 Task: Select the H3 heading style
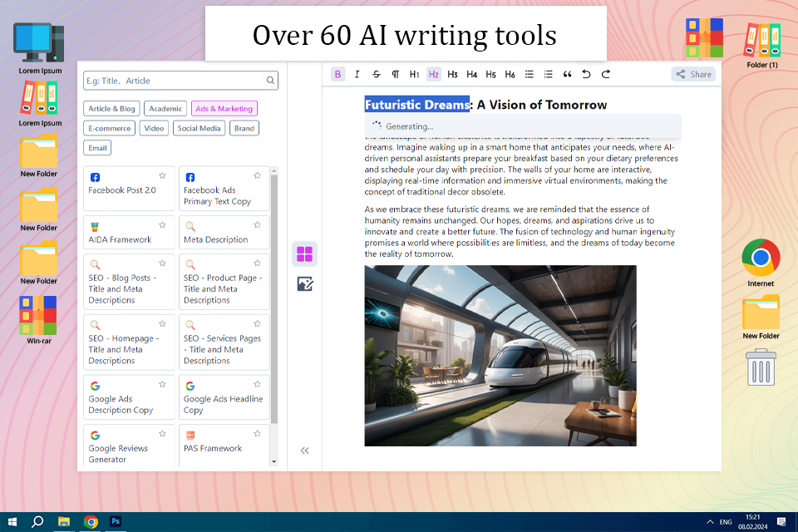[x=452, y=74]
